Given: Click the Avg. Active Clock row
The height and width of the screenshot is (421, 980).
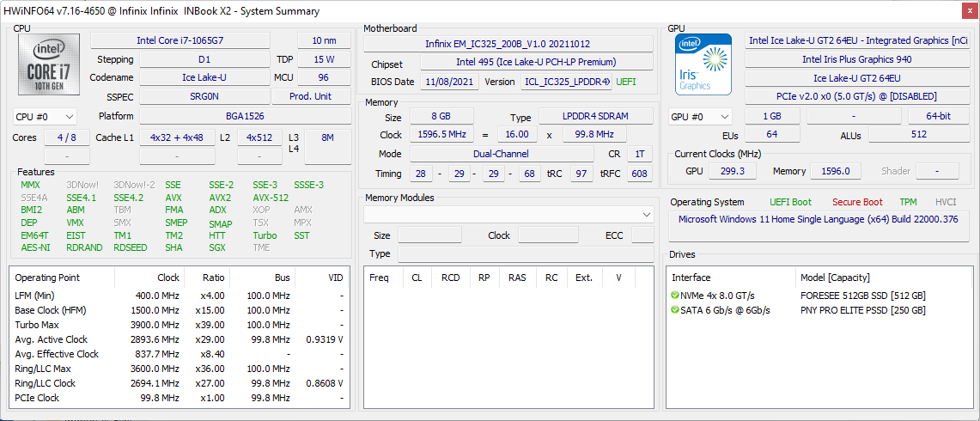Looking at the screenshot, I should tap(180, 339).
